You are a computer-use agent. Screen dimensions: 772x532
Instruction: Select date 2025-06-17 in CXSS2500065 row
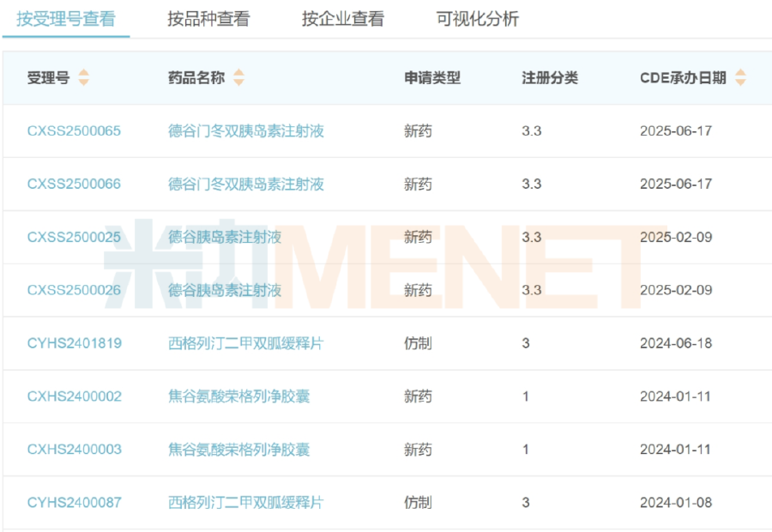pos(676,131)
